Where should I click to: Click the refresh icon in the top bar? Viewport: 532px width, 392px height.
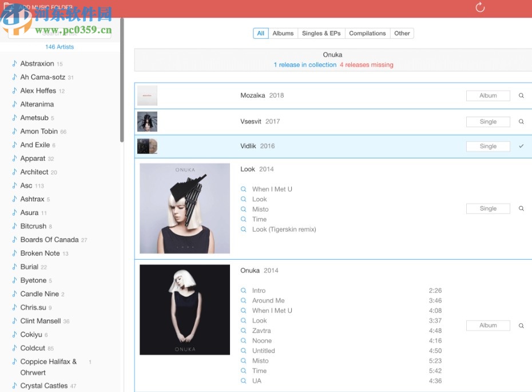[480, 7]
